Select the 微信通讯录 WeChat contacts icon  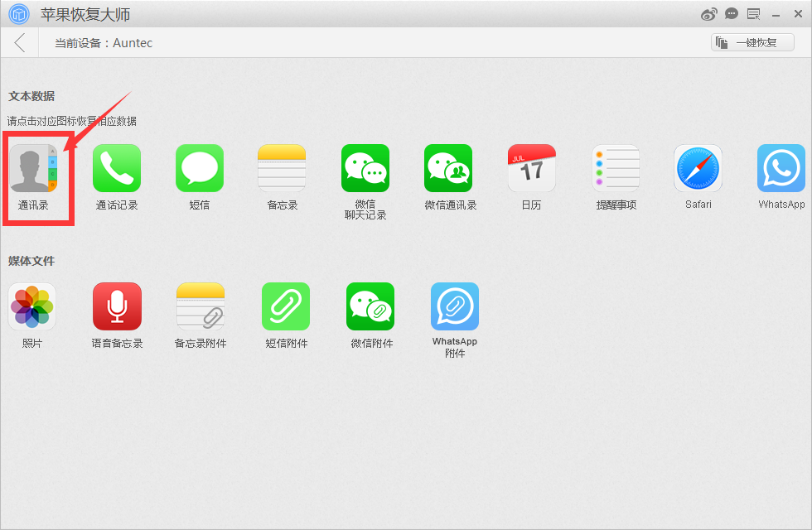[448, 168]
